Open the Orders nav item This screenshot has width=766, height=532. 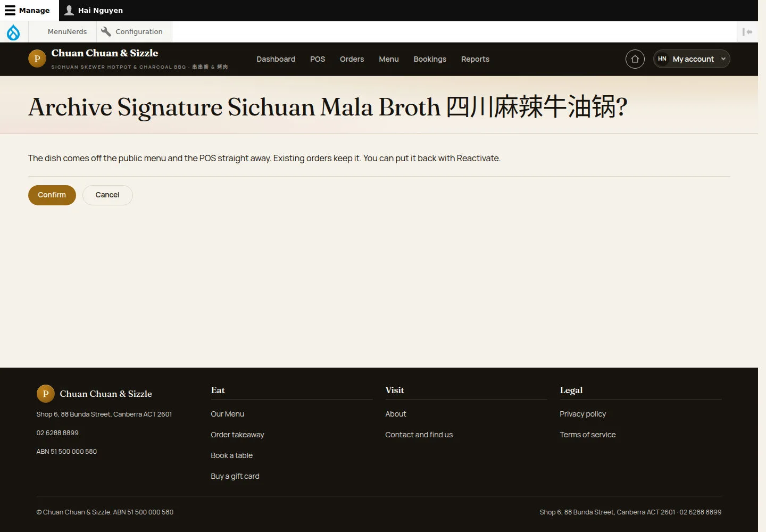click(x=352, y=59)
